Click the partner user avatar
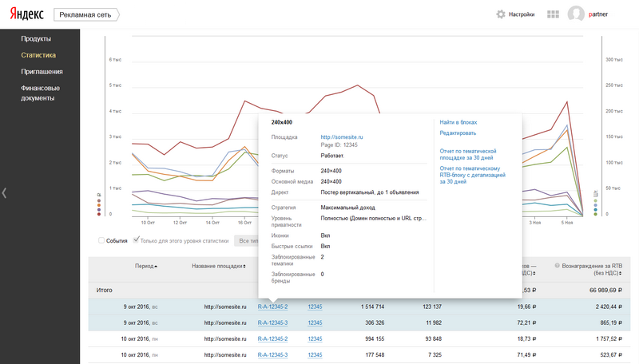639x364 pixels. [x=576, y=14]
